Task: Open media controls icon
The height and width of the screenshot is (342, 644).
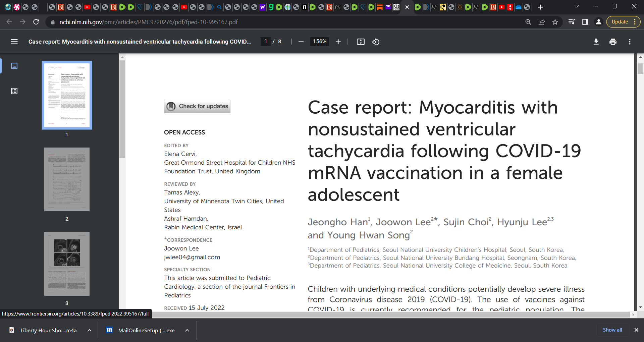Action: 572,22
